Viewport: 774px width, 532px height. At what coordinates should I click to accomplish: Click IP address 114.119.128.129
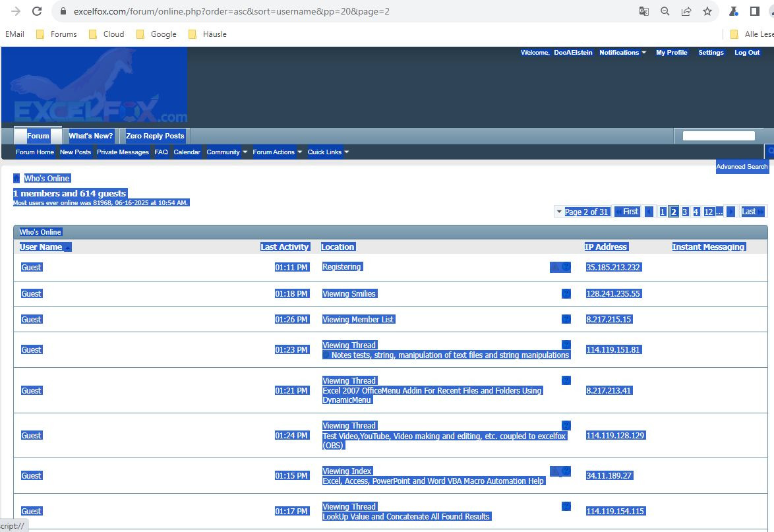(x=615, y=435)
